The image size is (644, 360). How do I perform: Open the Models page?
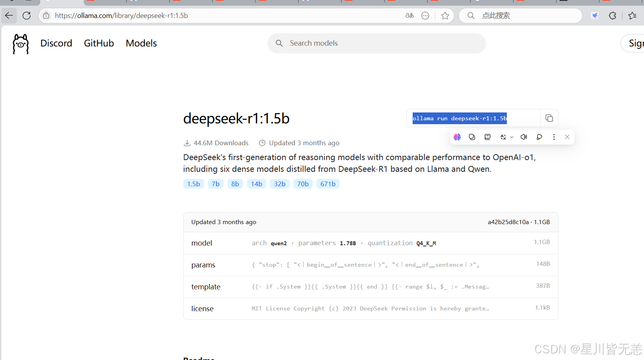coord(141,43)
